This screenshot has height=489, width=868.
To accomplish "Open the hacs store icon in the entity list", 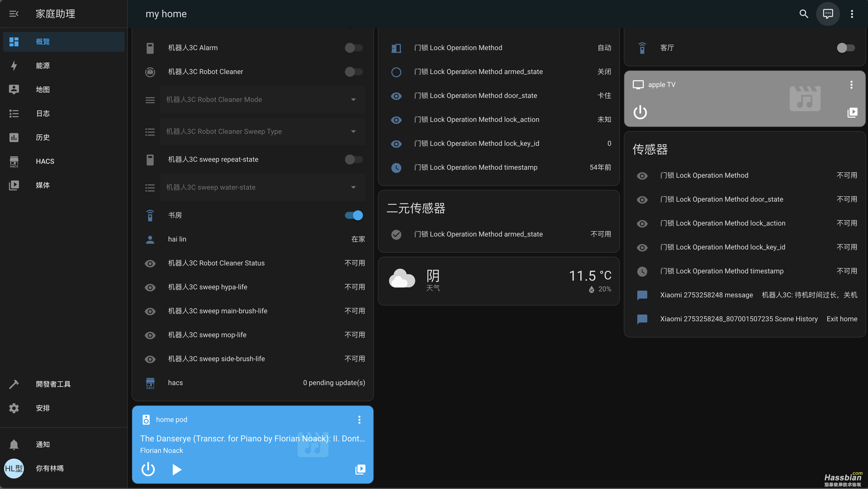I will (150, 383).
